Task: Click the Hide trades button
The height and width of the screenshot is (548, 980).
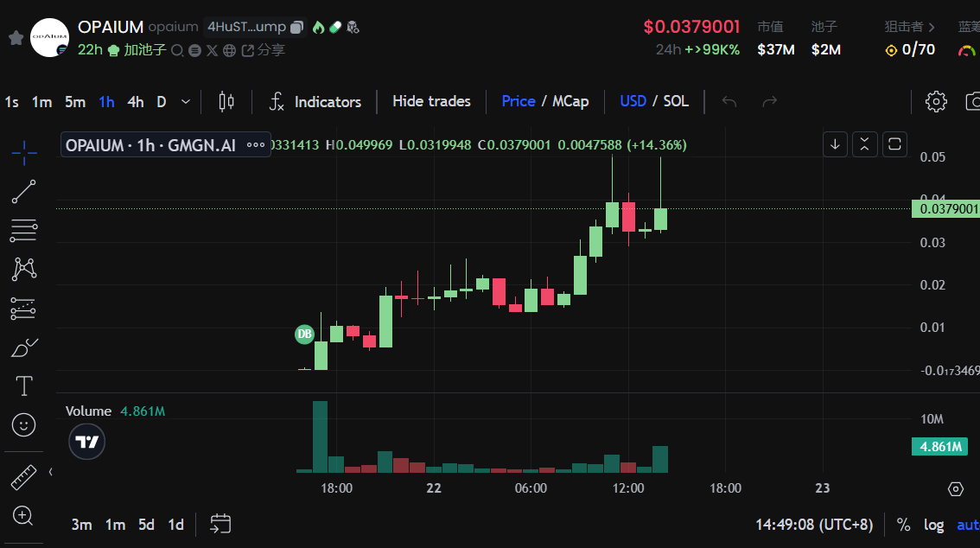Action: (x=431, y=101)
